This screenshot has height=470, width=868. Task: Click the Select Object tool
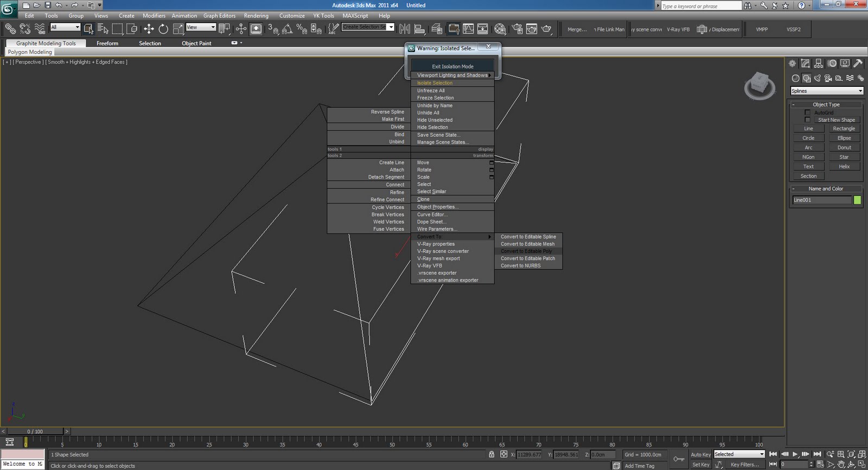pos(88,29)
